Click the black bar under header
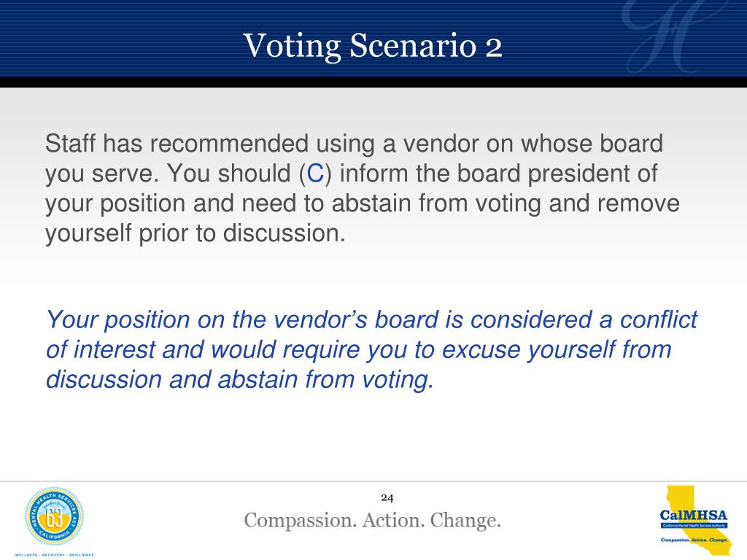This screenshot has width=747, height=560. pyautogui.click(x=373, y=82)
